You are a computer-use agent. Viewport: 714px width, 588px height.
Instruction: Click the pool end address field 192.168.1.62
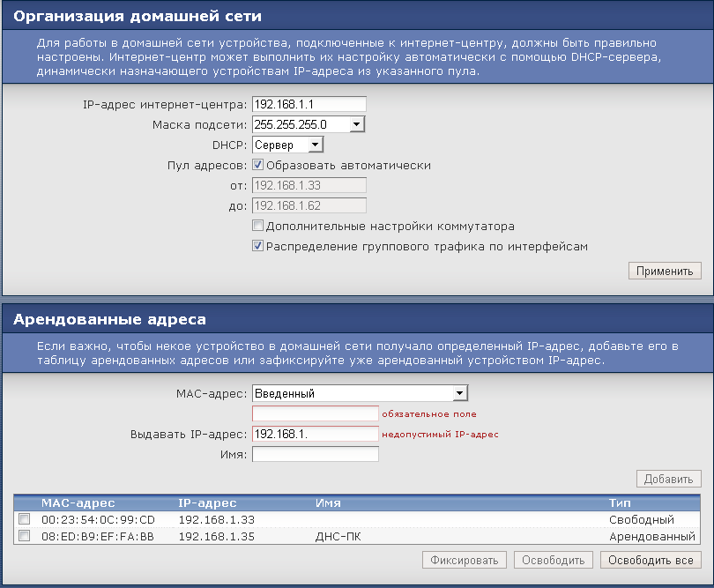point(309,205)
